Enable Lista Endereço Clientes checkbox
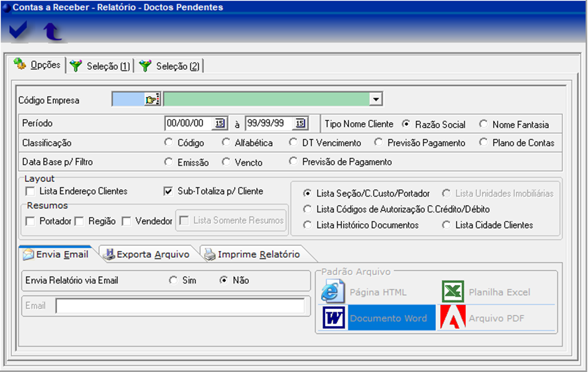 click(x=30, y=191)
